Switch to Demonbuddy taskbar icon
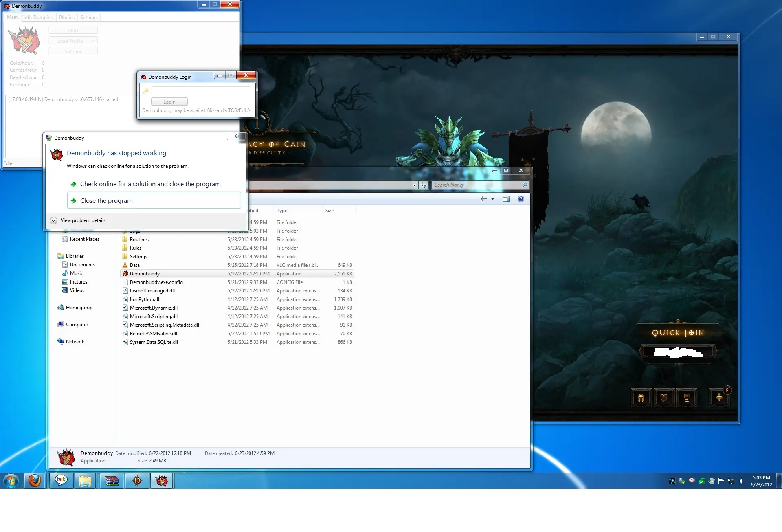 [162, 481]
